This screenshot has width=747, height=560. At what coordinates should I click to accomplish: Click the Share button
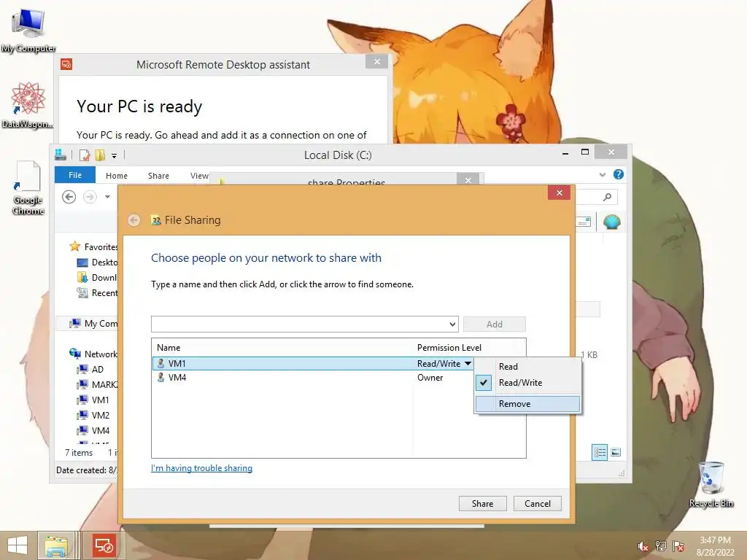click(x=483, y=503)
